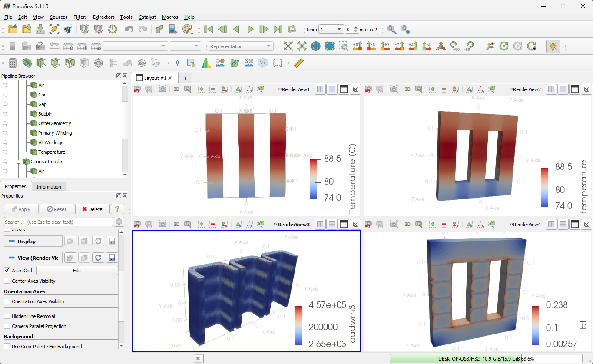This screenshot has width=593, height=364.
Task: Click the Reset button in Properties
Action: 57,209
